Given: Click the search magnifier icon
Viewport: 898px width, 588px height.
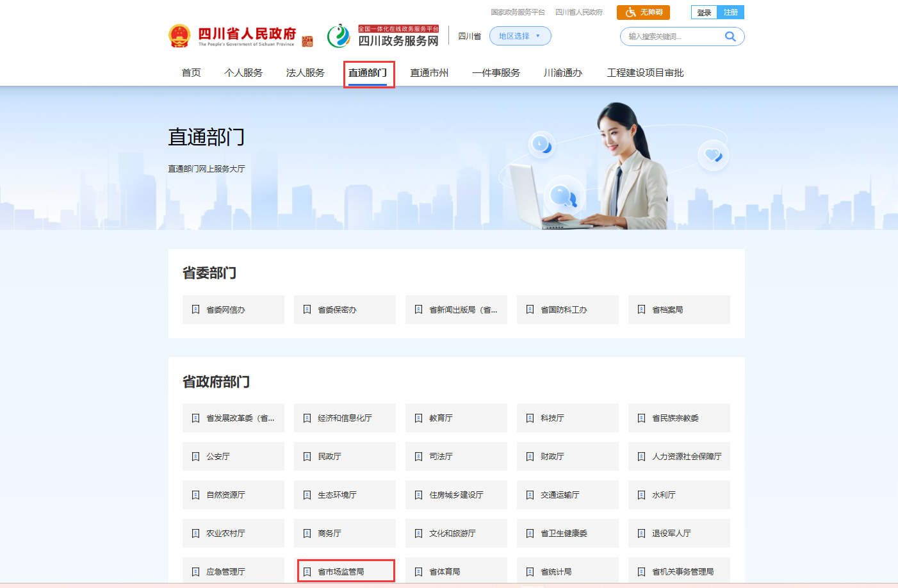Looking at the screenshot, I should 730,36.
